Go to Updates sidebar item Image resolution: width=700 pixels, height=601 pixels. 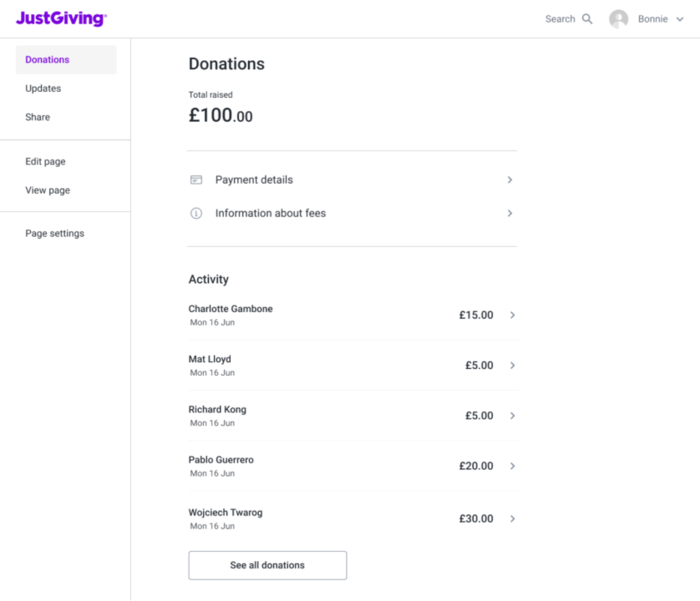(43, 88)
